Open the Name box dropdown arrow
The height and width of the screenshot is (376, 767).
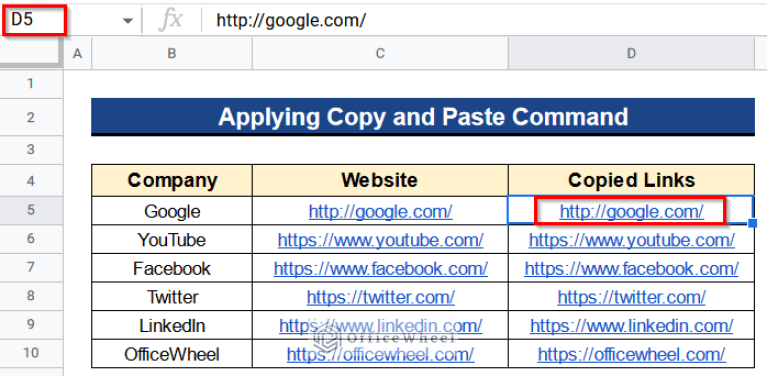[x=128, y=21]
